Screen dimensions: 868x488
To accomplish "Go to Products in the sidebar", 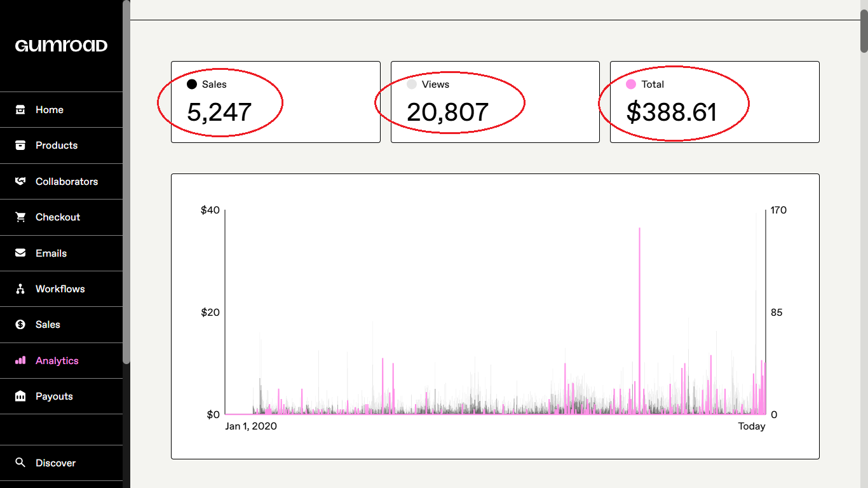I will click(x=61, y=146).
